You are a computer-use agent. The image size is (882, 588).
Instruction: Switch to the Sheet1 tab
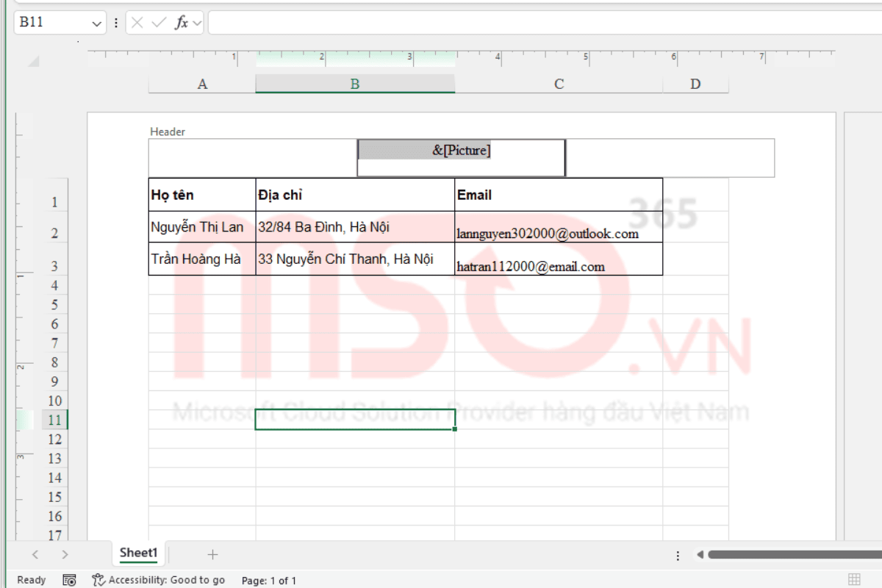pos(137,553)
